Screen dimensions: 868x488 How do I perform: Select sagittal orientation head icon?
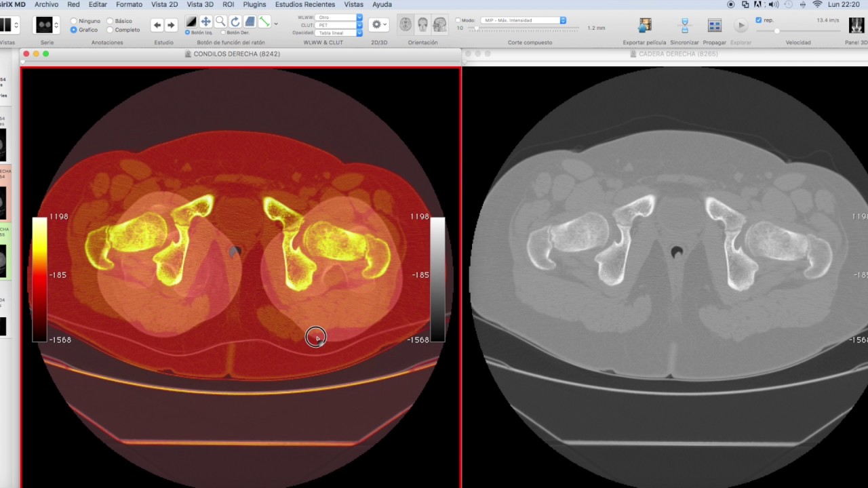tap(439, 24)
